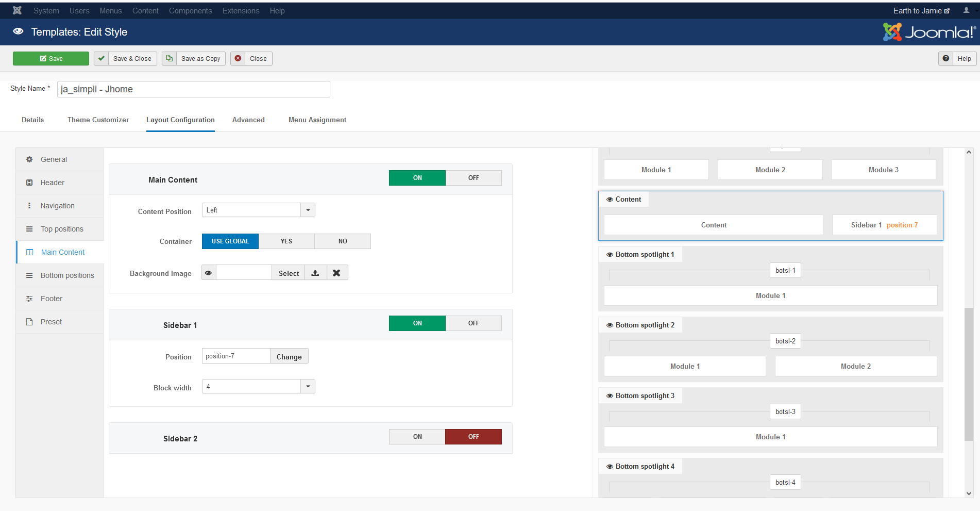Image resolution: width=980 pixels, height=511 pixels.
Task: Click the General gear icon
Action: [29, 159]
